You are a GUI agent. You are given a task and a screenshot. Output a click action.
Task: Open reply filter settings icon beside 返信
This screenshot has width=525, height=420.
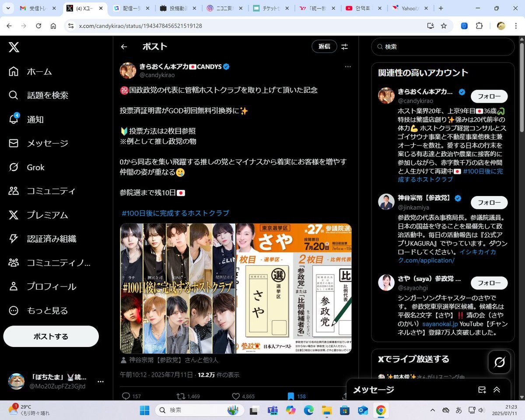[x=345, y=47]
